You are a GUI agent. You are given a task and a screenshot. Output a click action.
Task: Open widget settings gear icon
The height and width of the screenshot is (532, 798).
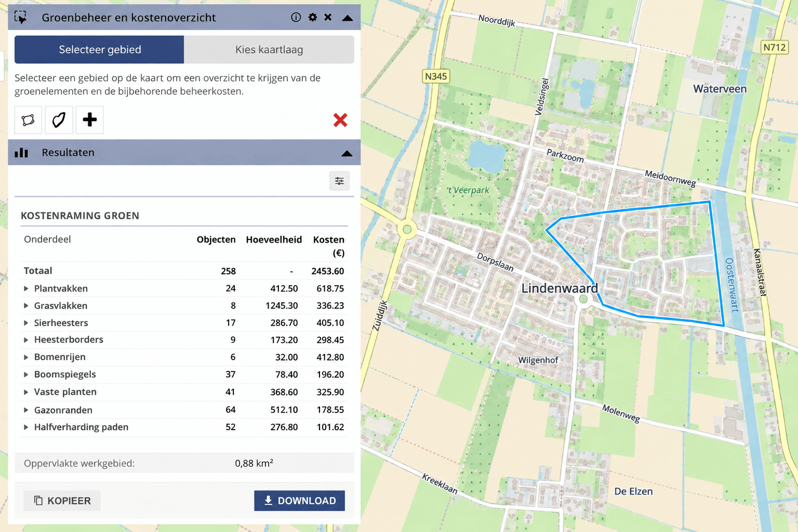(312, 17)
